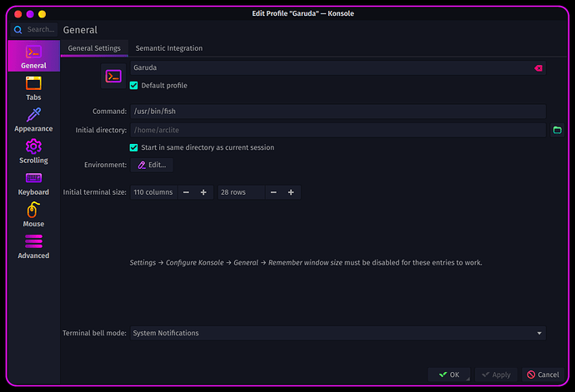Open the General sidebar section
Screen dimensions: 575x392
point(33,56)
